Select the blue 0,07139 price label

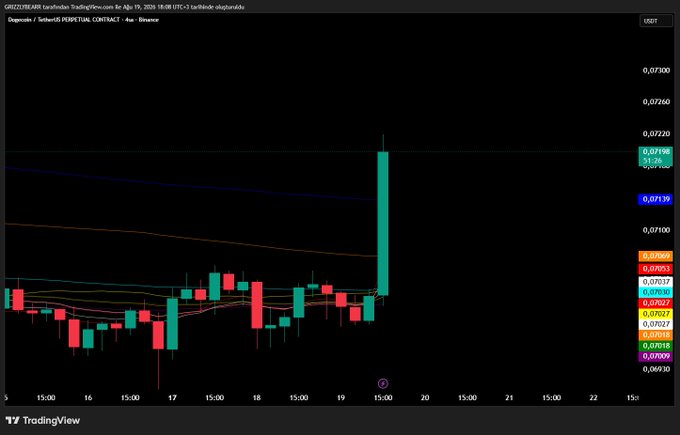656,199
